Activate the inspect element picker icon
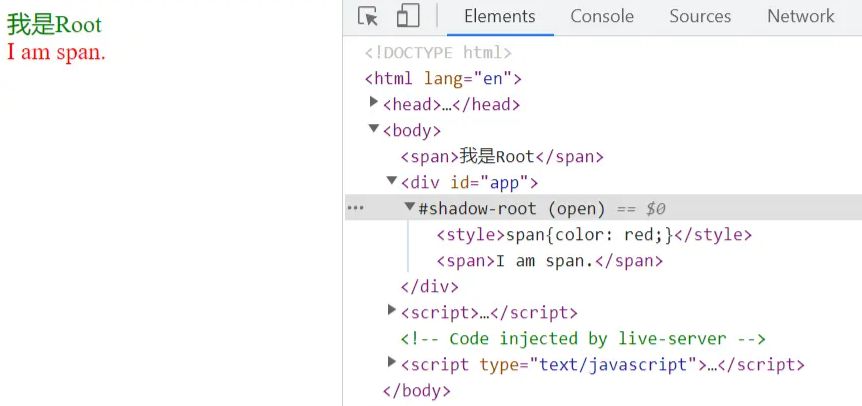The width and height of the screenshot is (862, 406). click(x=368, y=17)
